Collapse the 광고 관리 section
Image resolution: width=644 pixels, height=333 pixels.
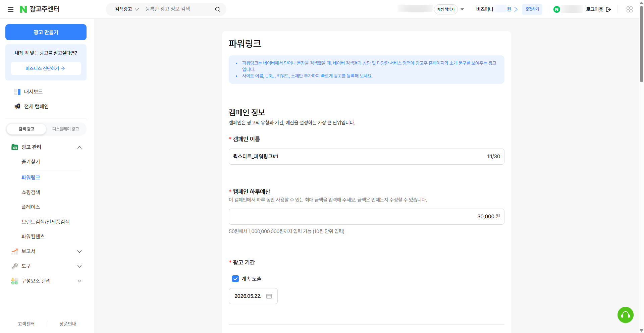click(79, 147)
